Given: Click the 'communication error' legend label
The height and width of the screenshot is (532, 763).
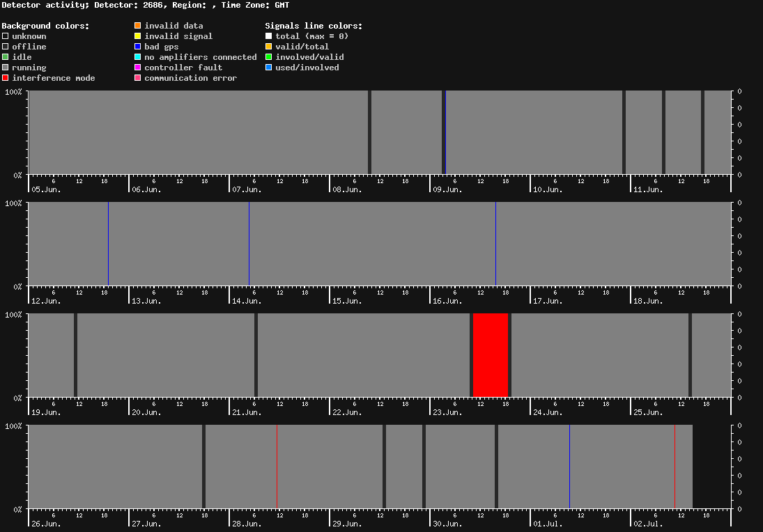Looking at the screenshot, I should point(191,78).
